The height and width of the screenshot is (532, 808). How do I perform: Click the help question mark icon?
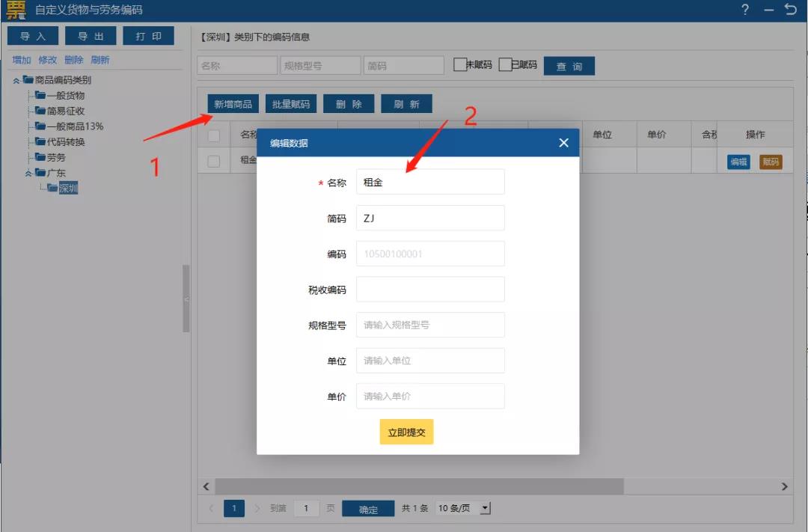click(x=744, y=9)
